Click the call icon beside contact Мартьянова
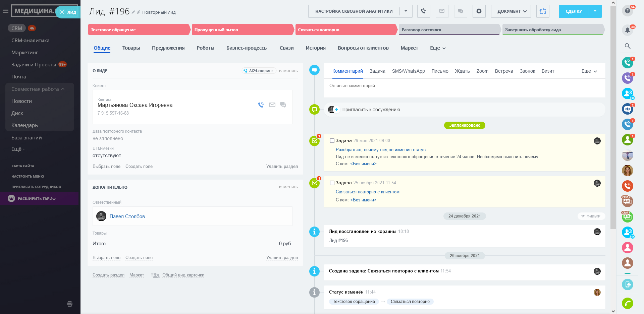 pos(261,105)
